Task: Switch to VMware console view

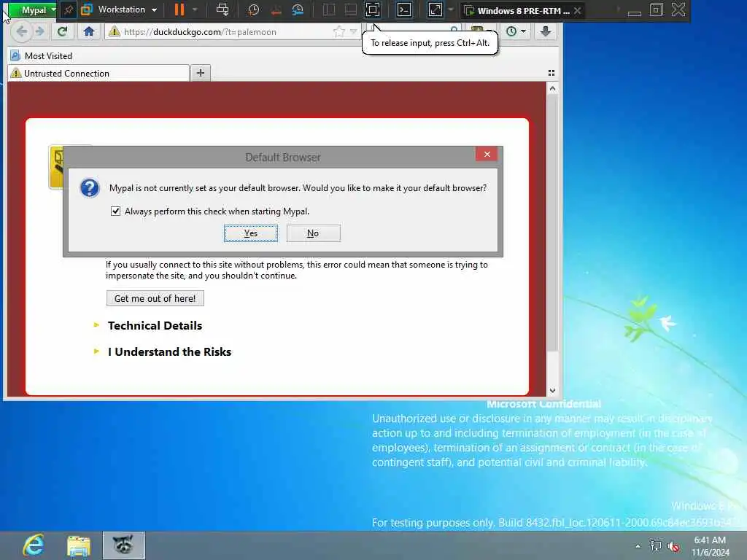Action: pyautogui.click(x=404, y=9)
